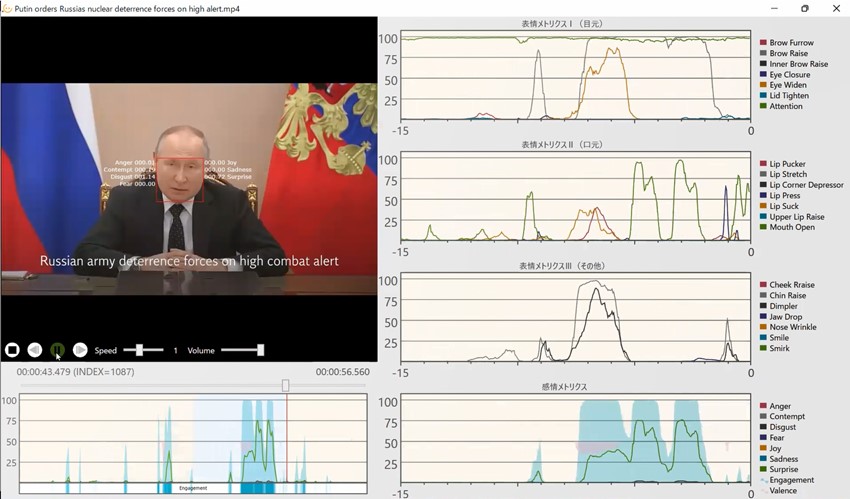Adjust the Volume slider handle

pyautogui.click(x=261, y=350)
